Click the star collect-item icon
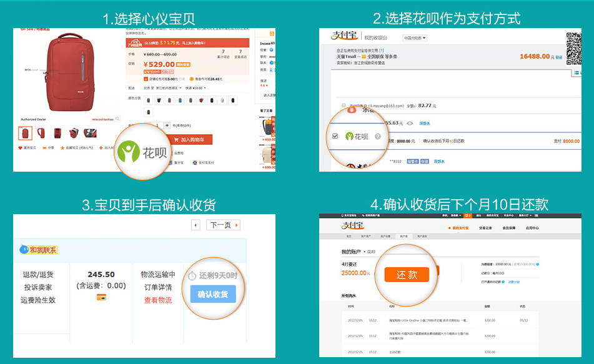 point(62,148)
